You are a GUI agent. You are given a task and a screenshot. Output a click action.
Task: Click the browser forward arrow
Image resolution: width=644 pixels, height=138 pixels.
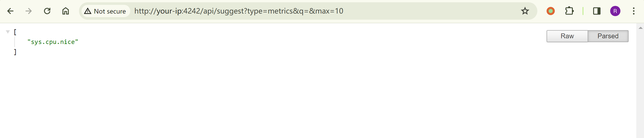pyautogui.click(x=29, y=11)
